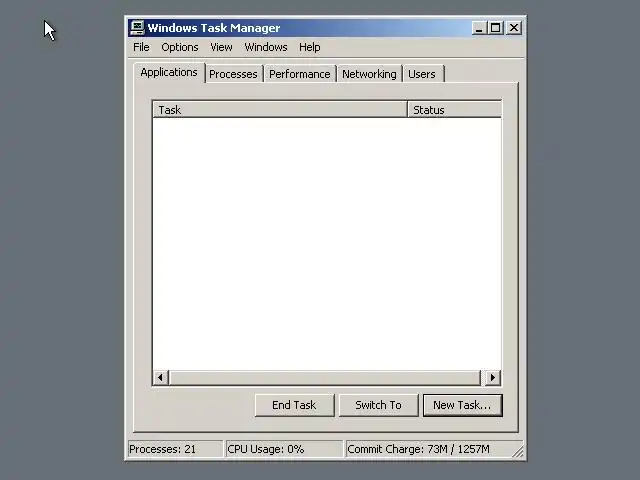The height and width of the screenshot is (480, 640).
Task: Switch to the Performance tab
Action: click(x=300, y=74)
